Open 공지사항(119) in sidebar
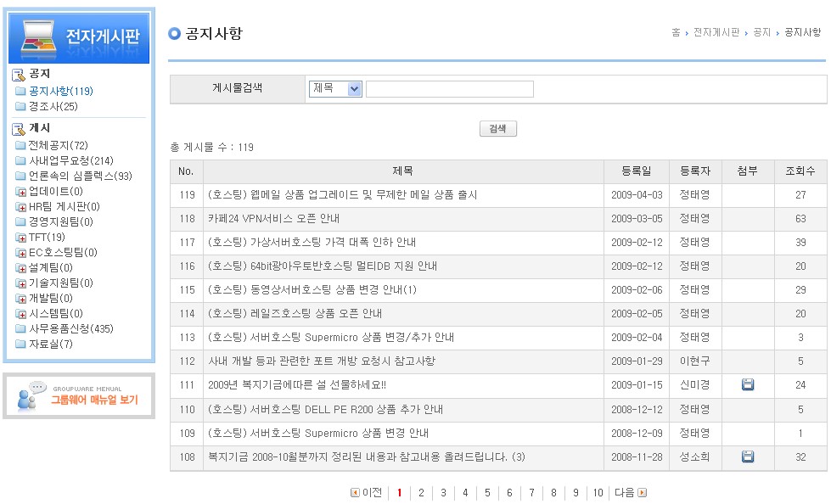Screen dimensions: 831x504 tap(61, 91)
